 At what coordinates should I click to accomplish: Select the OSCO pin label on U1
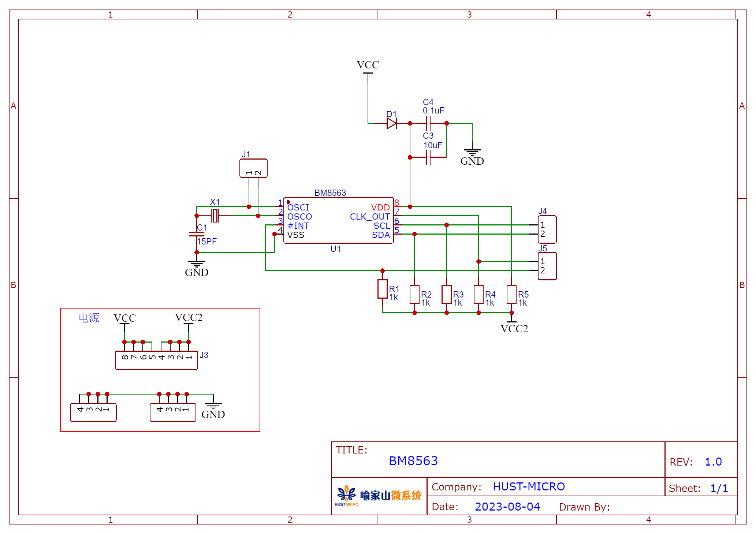(299, 217)
